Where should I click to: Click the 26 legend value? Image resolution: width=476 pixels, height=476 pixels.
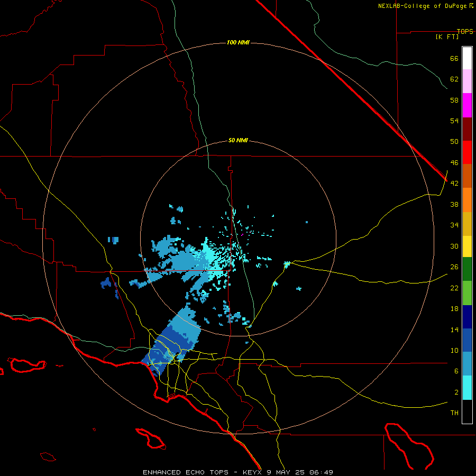pos(454,267)
